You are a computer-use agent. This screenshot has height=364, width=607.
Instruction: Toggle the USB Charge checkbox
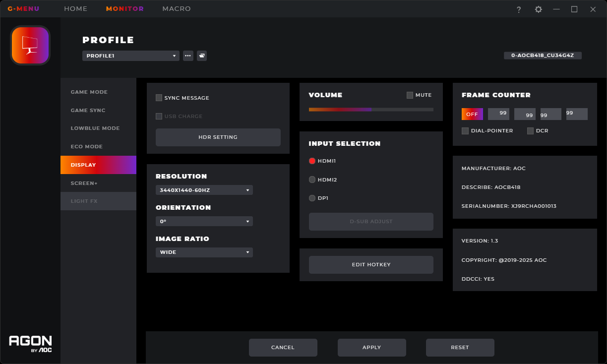pos(159,116)
